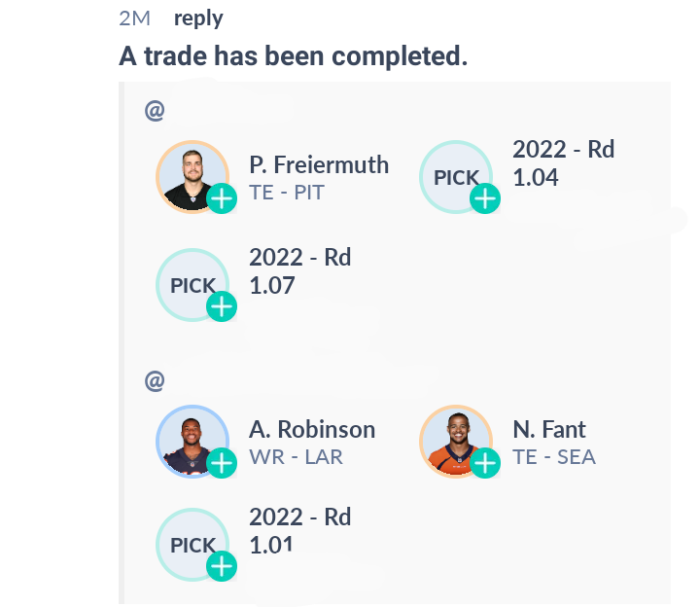Click the N. Fant name text
This screenshot has height=607, width=700.
(x=549, y=429)
